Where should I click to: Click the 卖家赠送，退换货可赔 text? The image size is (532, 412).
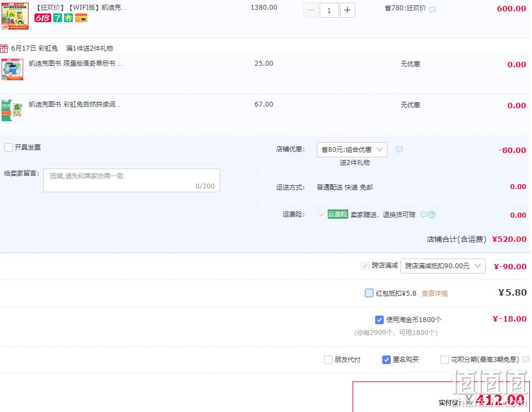pos(383,215)
